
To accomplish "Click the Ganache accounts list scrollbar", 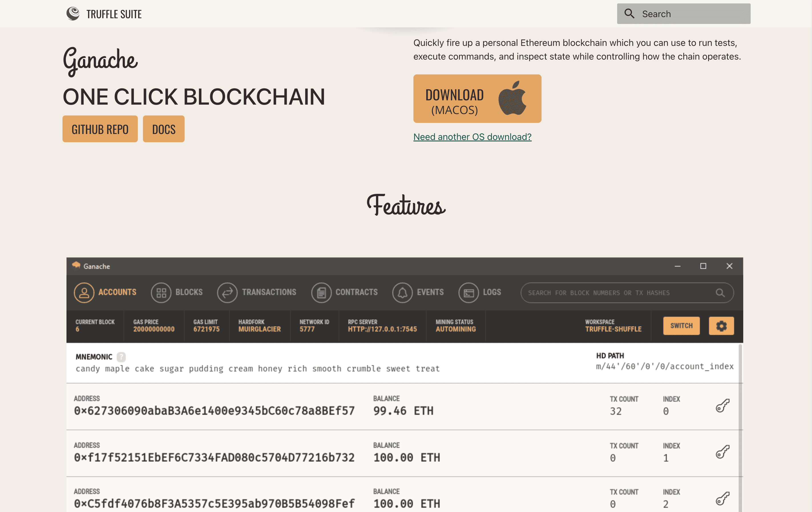I will tap(740, 428).
